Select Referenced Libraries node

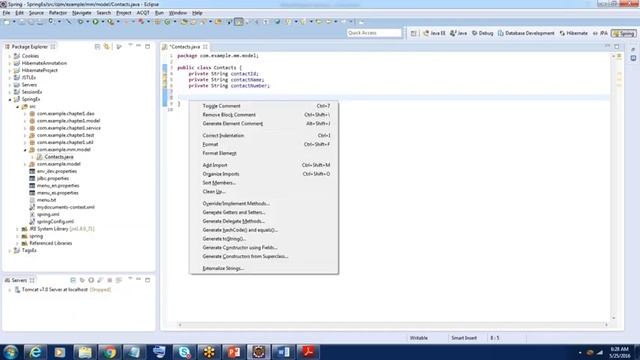pyautogui.click(x=51, y=243)
